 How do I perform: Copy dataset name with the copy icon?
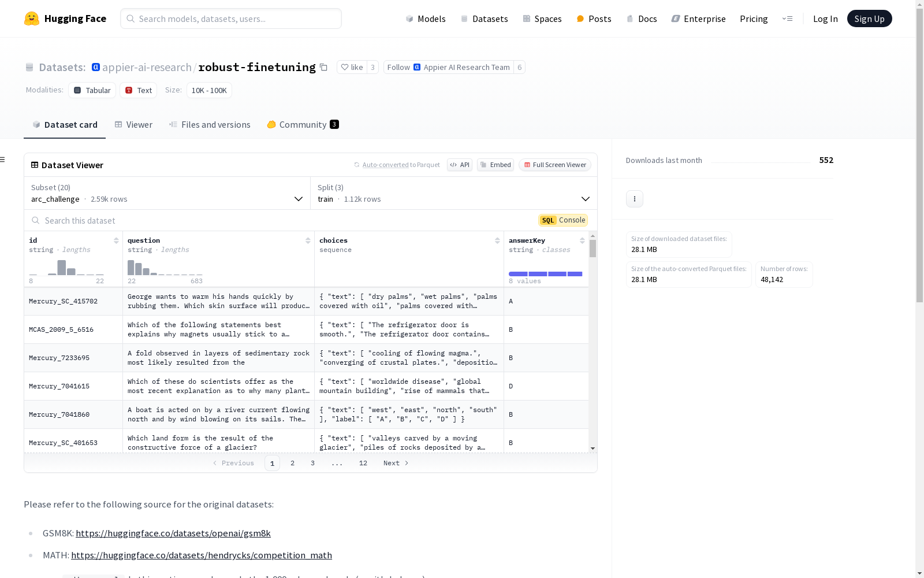coord(324,67)
